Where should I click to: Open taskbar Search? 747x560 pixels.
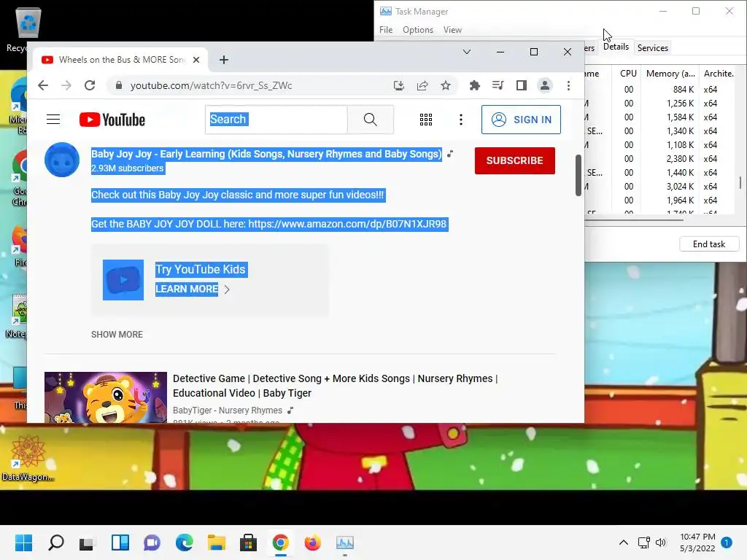(56, 542)
